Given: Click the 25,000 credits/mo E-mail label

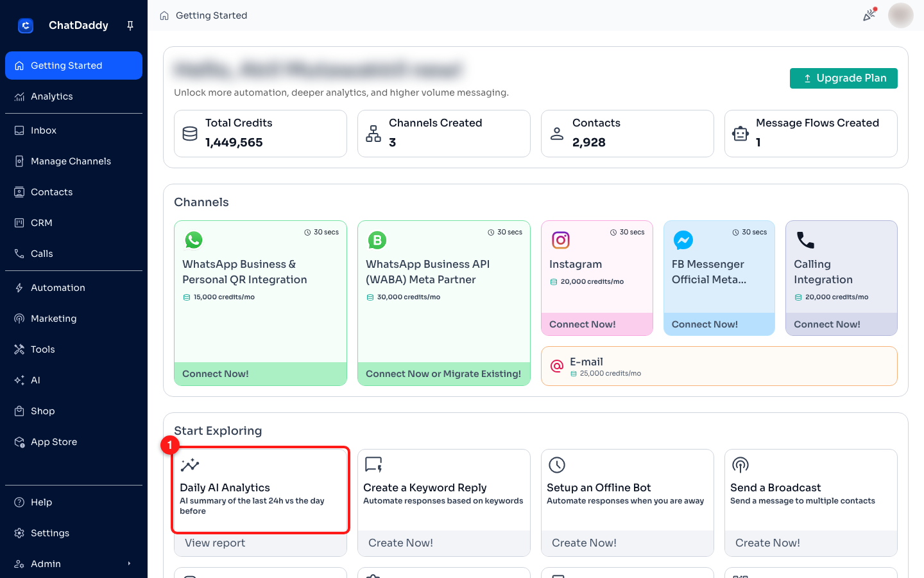Looking at the screenshot, I should click(x=610, y=374).
